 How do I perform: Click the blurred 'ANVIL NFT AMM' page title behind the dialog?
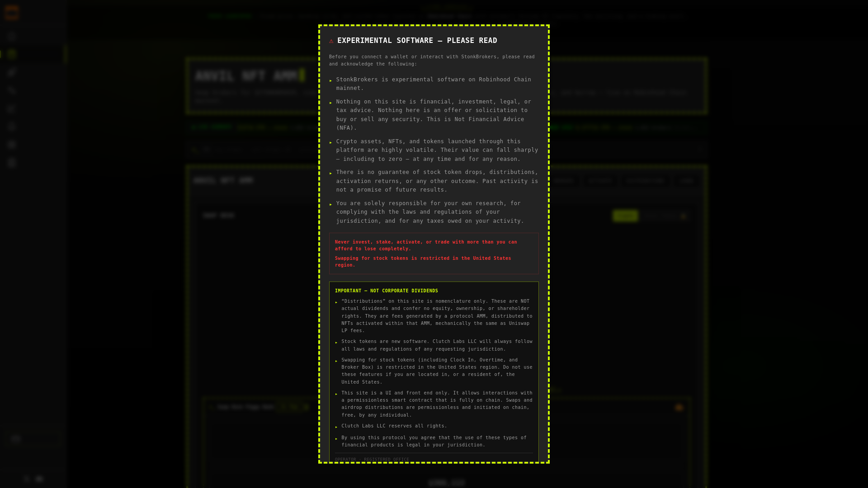tap(247, 75)
